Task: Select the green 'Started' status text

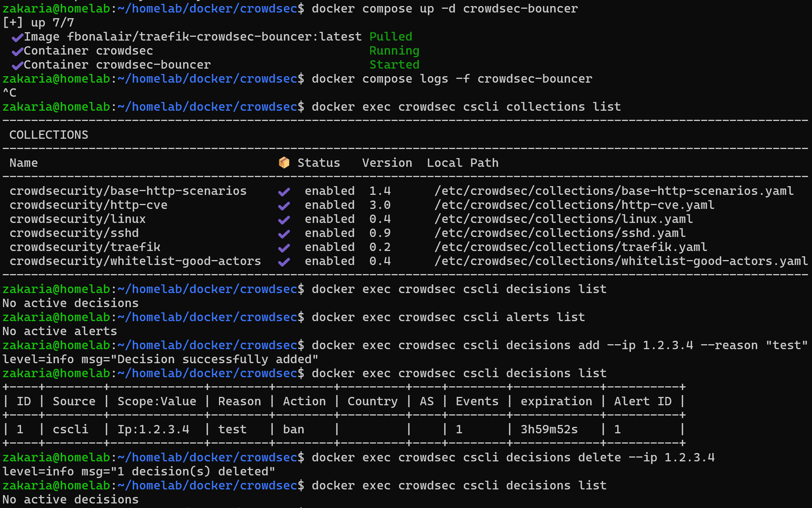Action: pos(394,65)
